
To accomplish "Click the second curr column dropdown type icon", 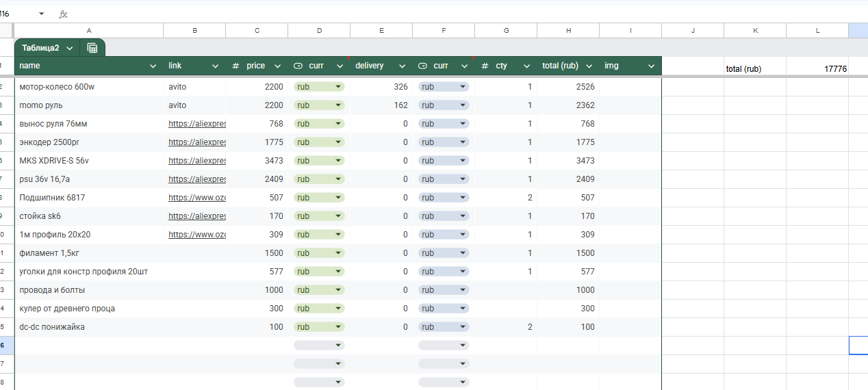I will [422, 66].
